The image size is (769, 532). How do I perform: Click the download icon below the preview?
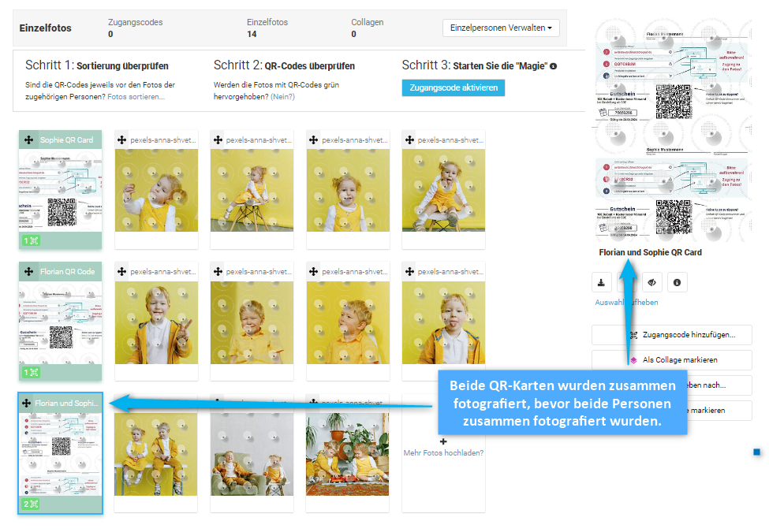click(601, 283)
